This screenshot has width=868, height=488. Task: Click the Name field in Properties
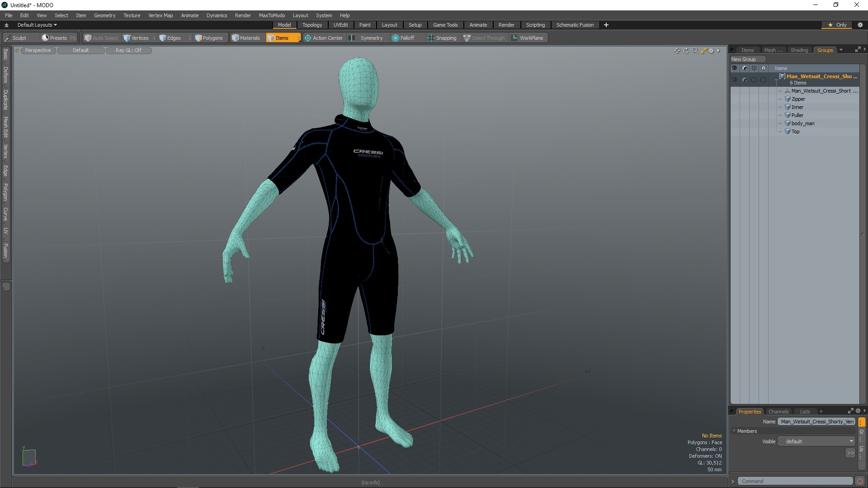817,422
